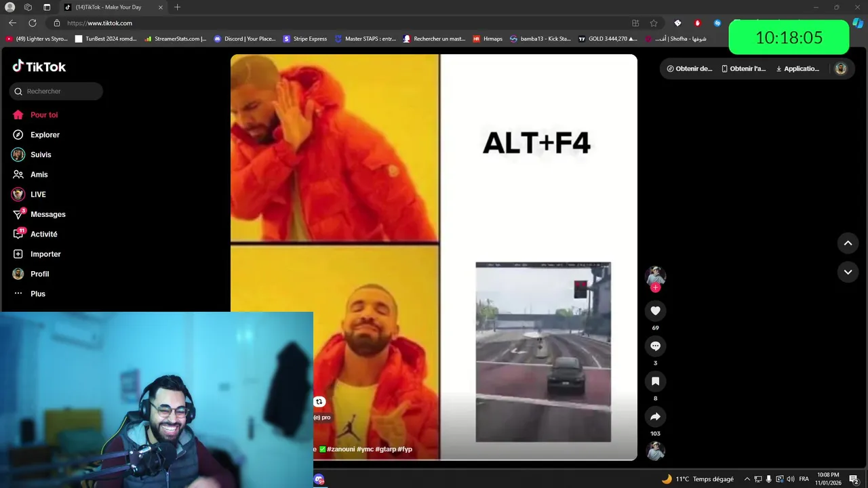868x488 pixels.
Task: Open Profil in the sidebar
Action: tap(31, 274)
